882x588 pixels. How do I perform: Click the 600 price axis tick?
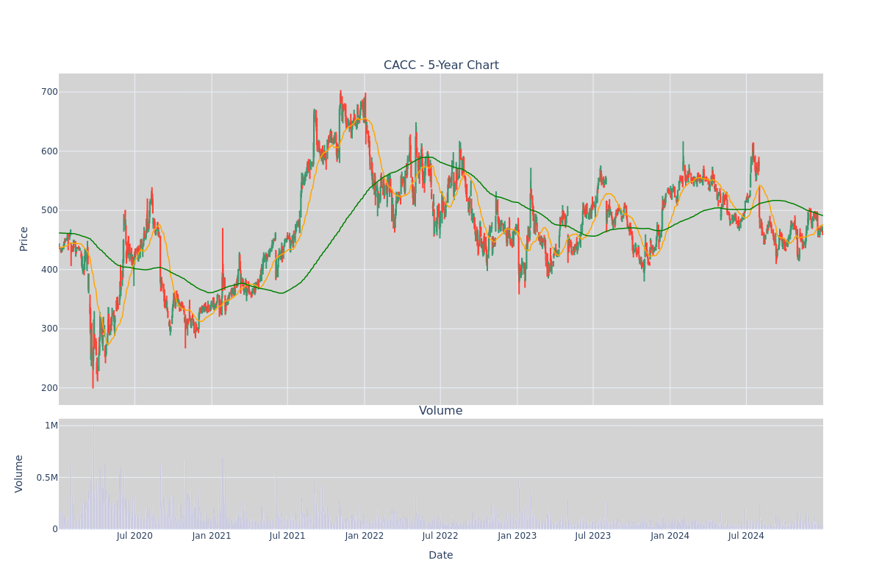(49, 151)
